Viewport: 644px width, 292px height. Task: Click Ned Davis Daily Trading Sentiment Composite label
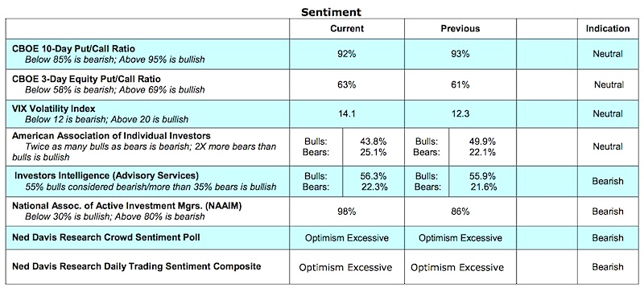(136, 266)
